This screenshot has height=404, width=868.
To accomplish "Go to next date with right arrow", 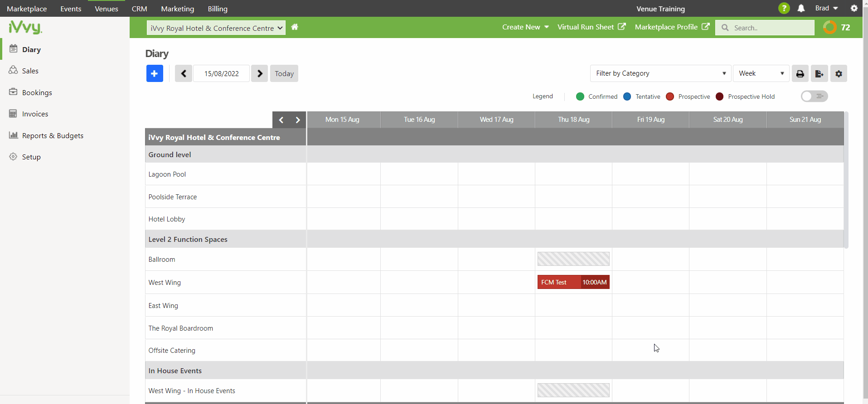I will [x=260, y=73].
